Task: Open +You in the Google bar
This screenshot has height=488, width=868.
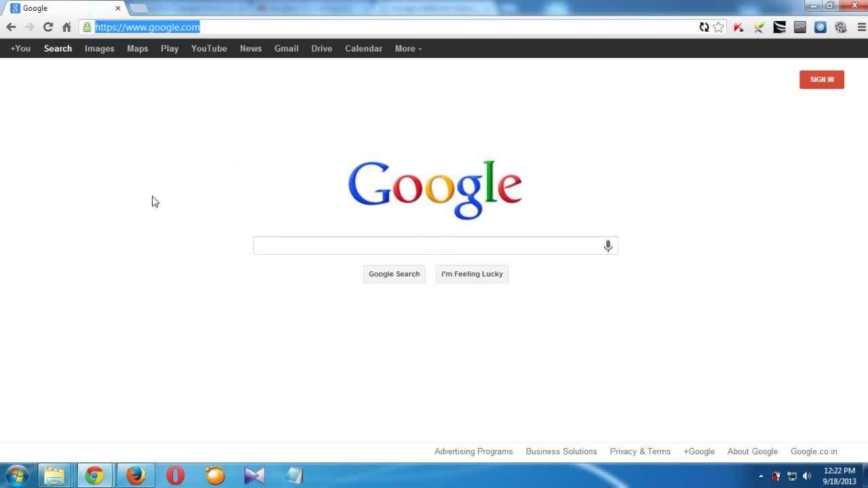Action: point(20,49)
